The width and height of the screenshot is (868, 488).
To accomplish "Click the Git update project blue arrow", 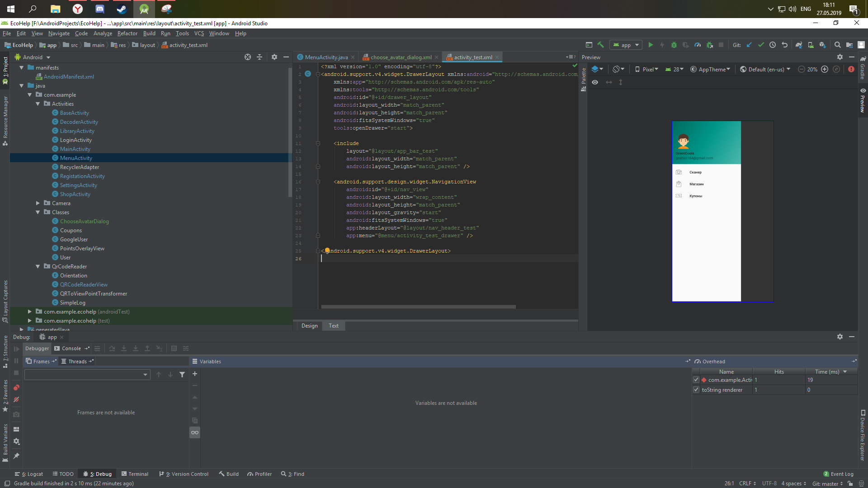I will 749,45.
